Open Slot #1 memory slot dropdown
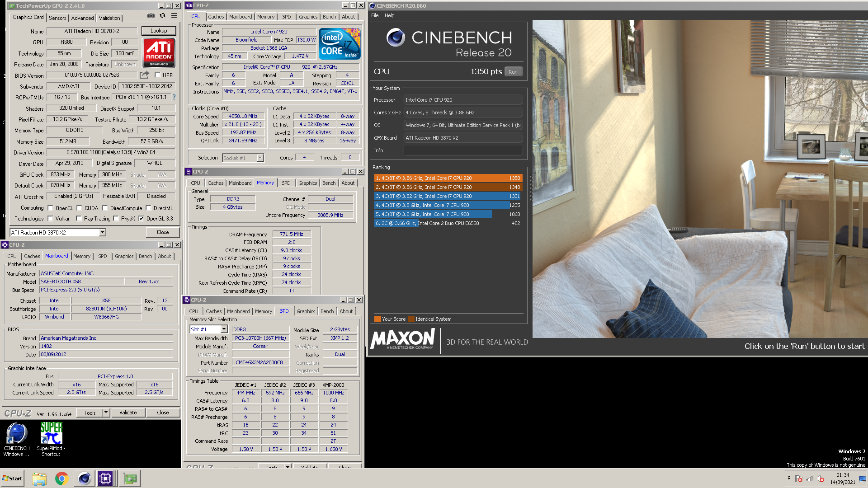 224,329
